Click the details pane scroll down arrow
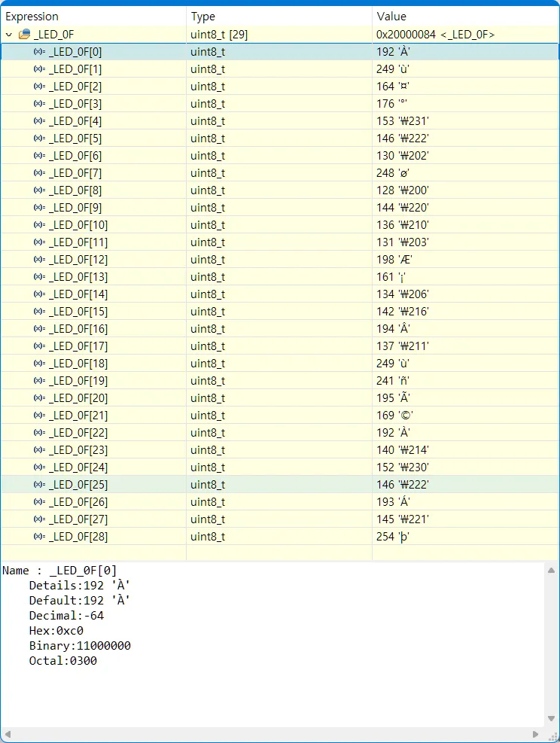Viewport: 560px width, 743px height. [551, 718]
